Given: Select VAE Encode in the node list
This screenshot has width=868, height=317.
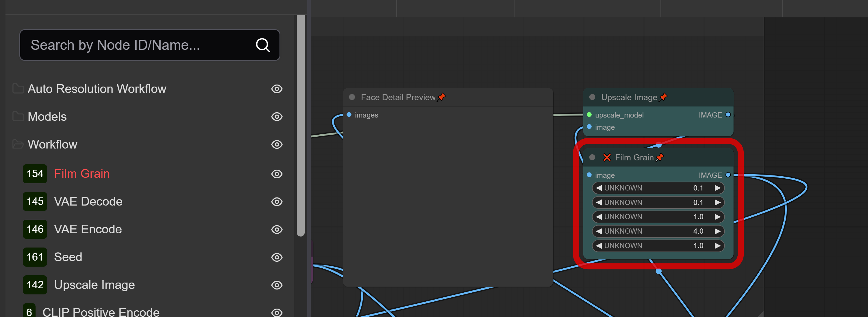Looking at the screenshot, I should click(88, 229).
